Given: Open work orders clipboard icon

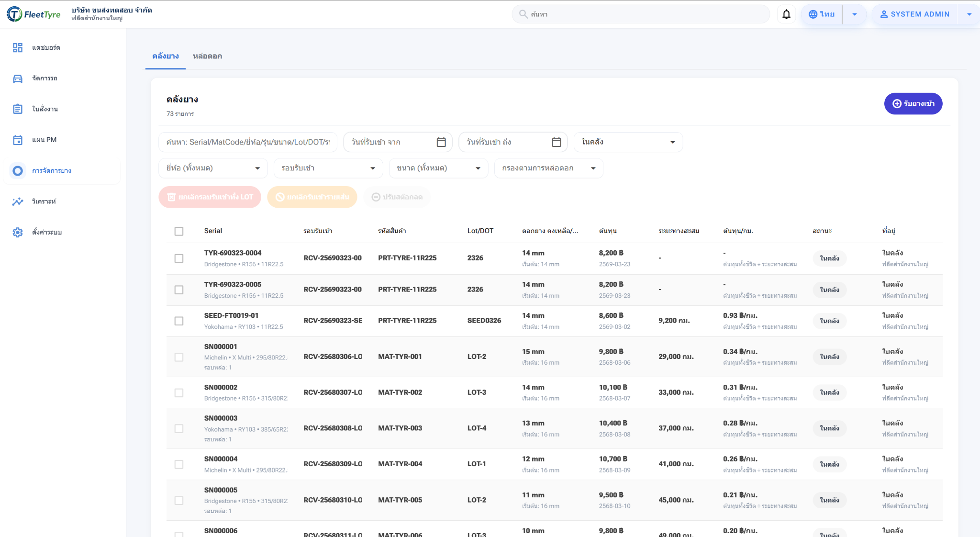Looking at the screenshot, I should (x=18, y=109).
